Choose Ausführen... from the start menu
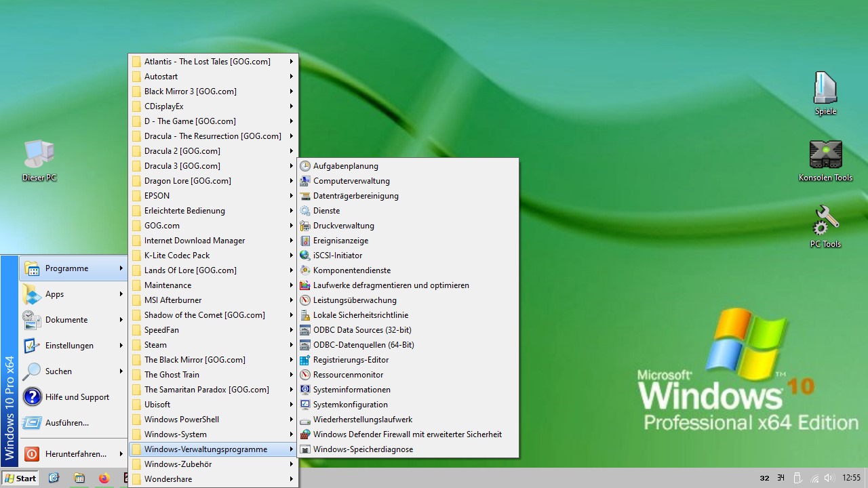Screen dimensions: 868x488 tap(73, 423)
